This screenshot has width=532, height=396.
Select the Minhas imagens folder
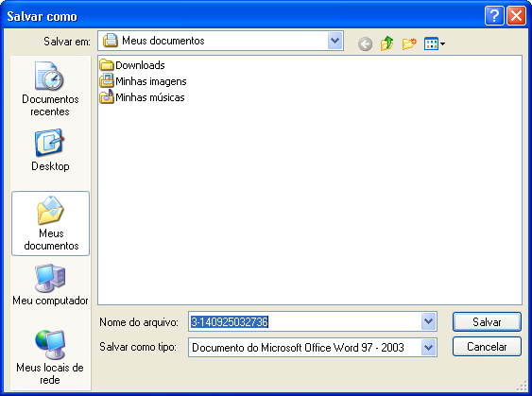pyautogui.click(x=143, y=81)
